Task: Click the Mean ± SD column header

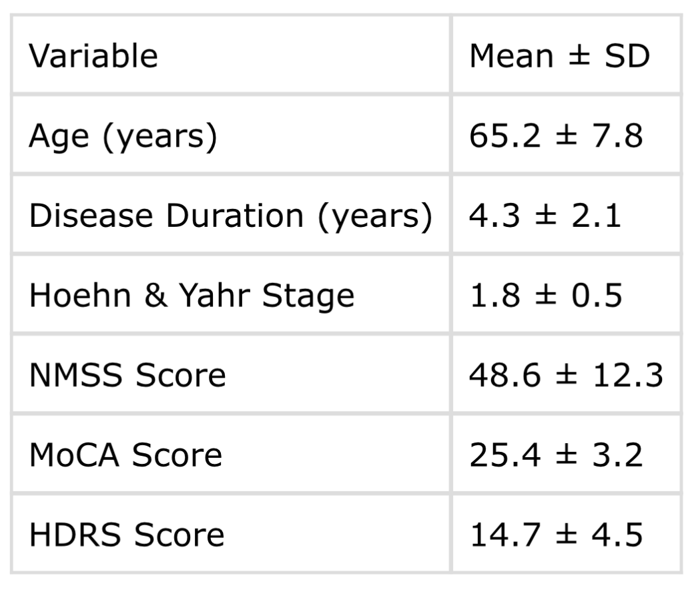Action: 559,56
